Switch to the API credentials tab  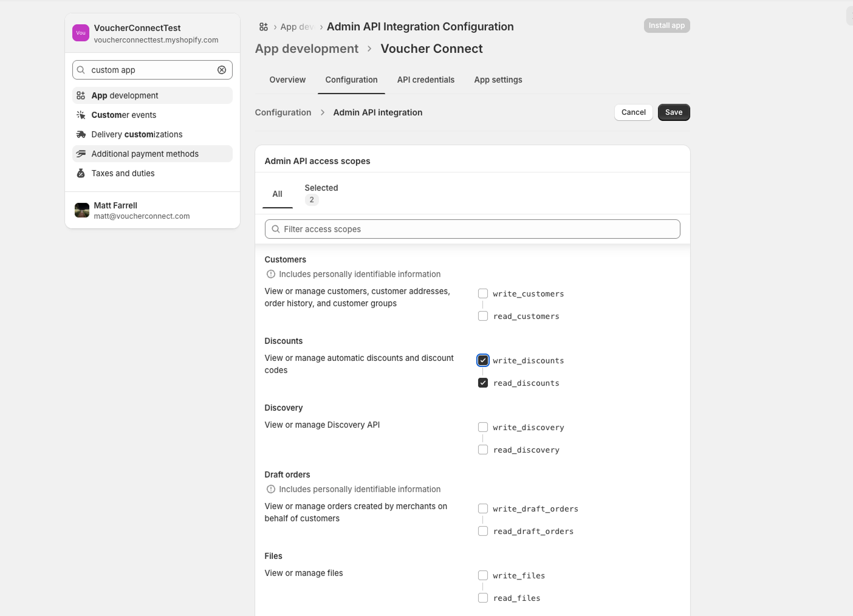(425, 80)
